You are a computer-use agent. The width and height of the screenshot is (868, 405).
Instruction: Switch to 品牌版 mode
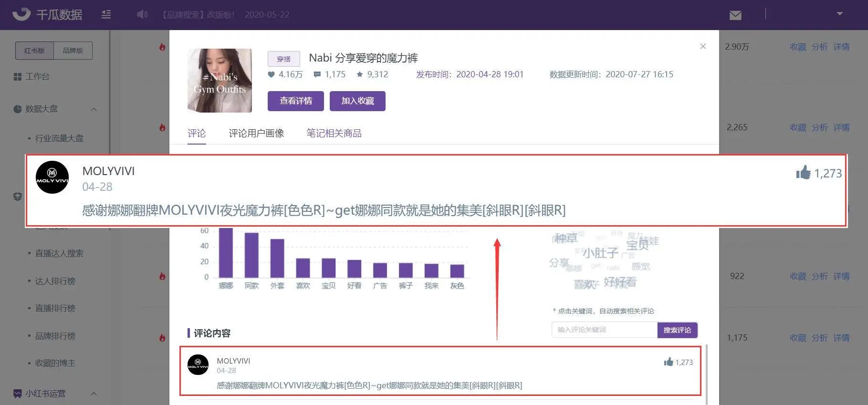click(x=73, y=51)
